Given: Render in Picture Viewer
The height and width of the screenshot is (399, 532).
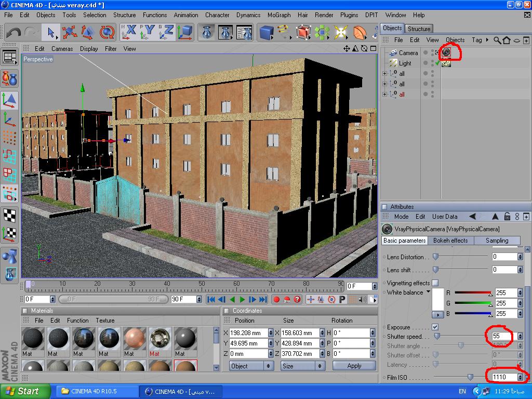Looking at the screenshot, I should 225,33.
